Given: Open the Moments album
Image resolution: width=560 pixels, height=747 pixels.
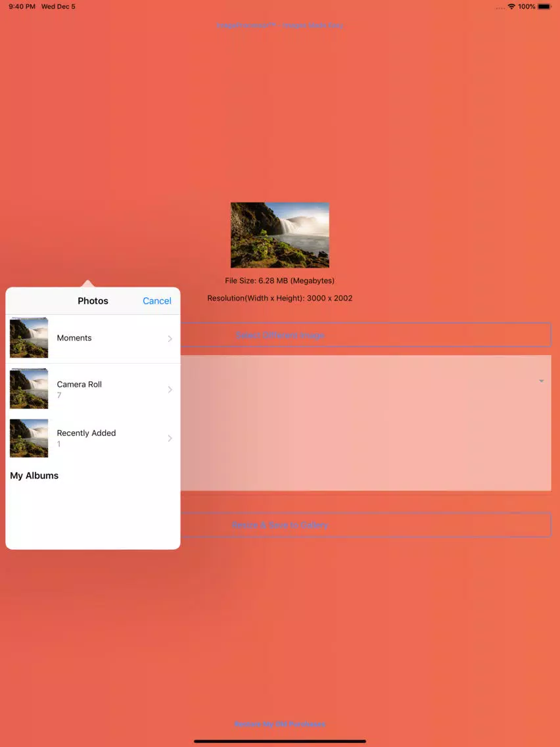Looking at the screenshot, I should pyautogui.click(x=93, y=338).
